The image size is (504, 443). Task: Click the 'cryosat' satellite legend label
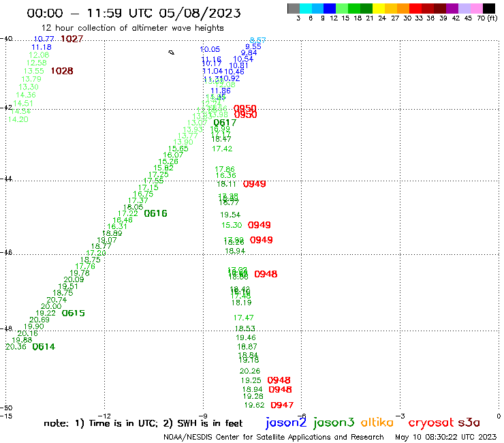tap(430, 423)
